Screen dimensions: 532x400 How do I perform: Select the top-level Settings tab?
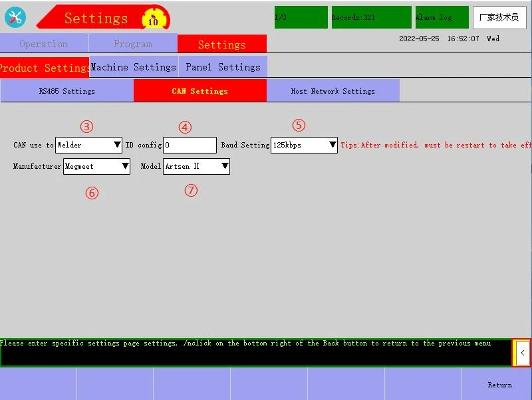tap(222, 45)
